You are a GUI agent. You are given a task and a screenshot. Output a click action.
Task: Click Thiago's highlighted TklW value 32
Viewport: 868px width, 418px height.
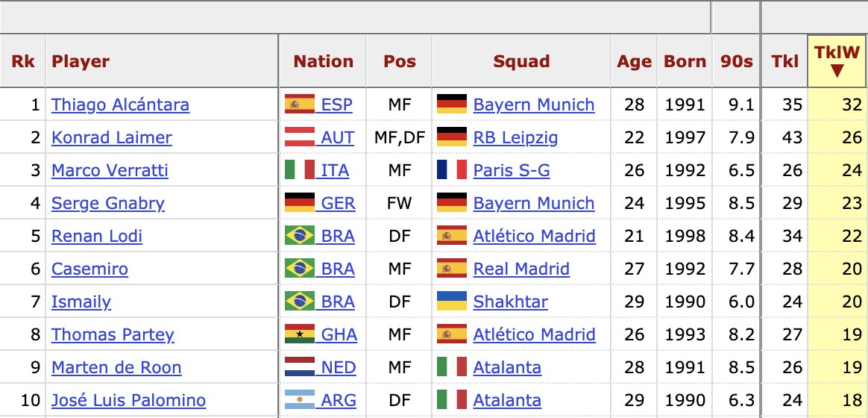[852, 104]
